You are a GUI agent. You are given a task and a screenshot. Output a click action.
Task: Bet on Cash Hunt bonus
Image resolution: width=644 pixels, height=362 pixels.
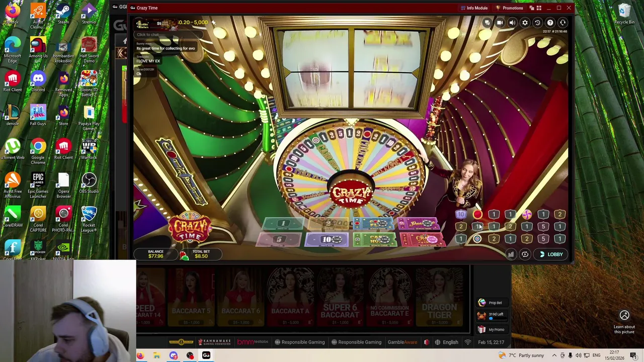pyautogui.click(x=376, y=240)
